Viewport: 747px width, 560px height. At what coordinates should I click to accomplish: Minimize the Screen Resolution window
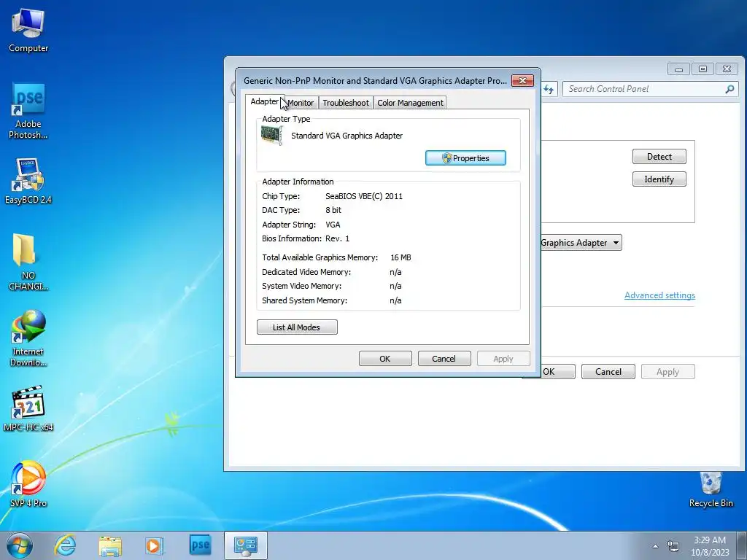[679, 69]
